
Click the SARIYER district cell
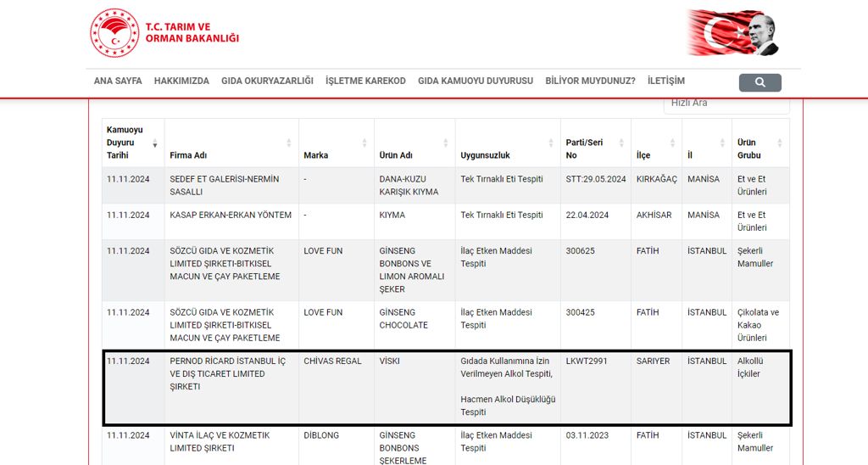[657, 387]
